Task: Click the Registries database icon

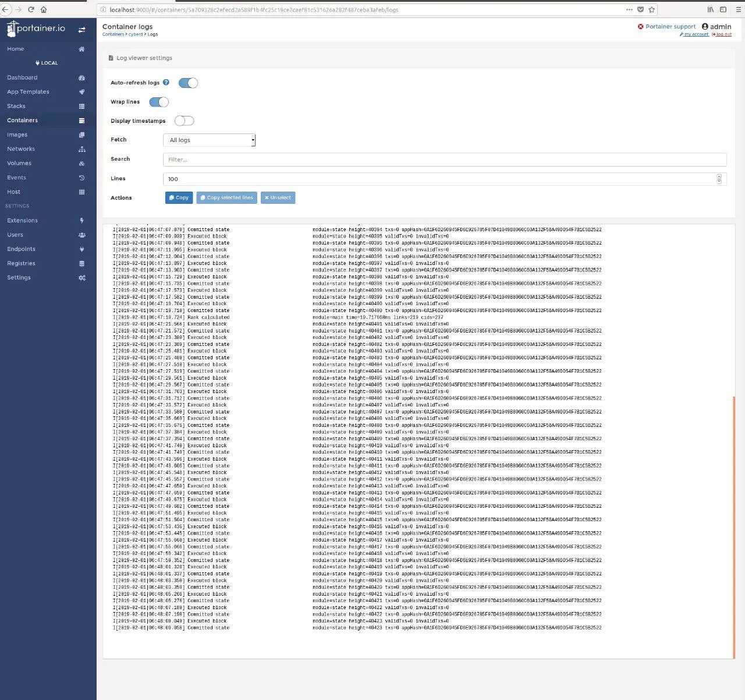Action: (x=81, y=263)
